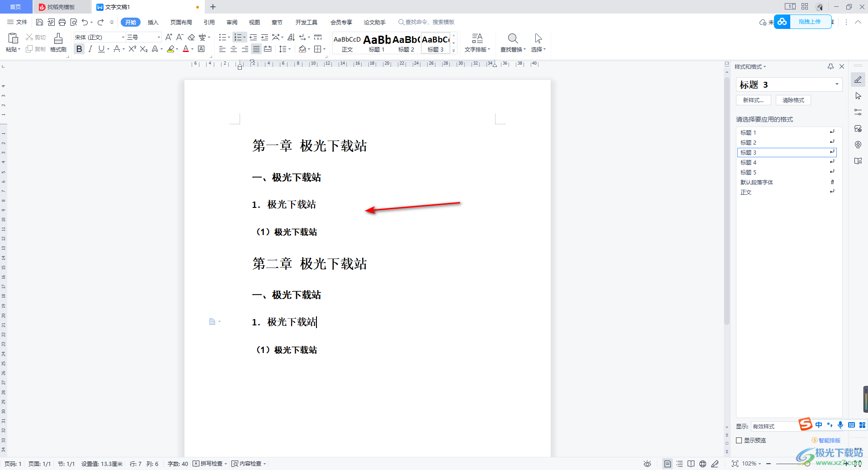Click the zoom slider handle
Image resolution: width=868 pixels, height=470 pixels.
click(807, 464)
